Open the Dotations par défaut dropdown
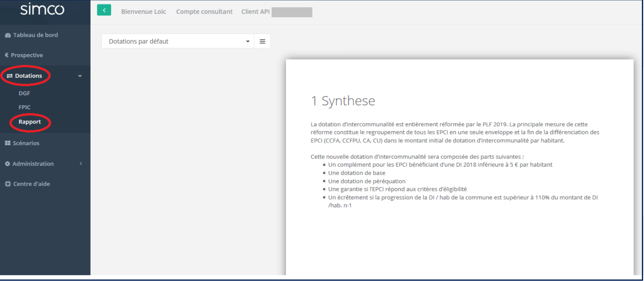This screenshot has height=281, width=644. coord(178,41)
